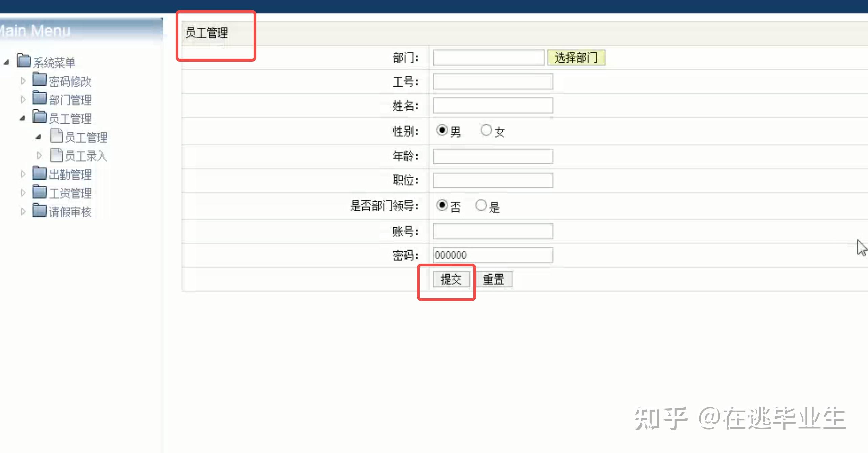
Task: Click the 选择部门 button
Action: [577, 57]
